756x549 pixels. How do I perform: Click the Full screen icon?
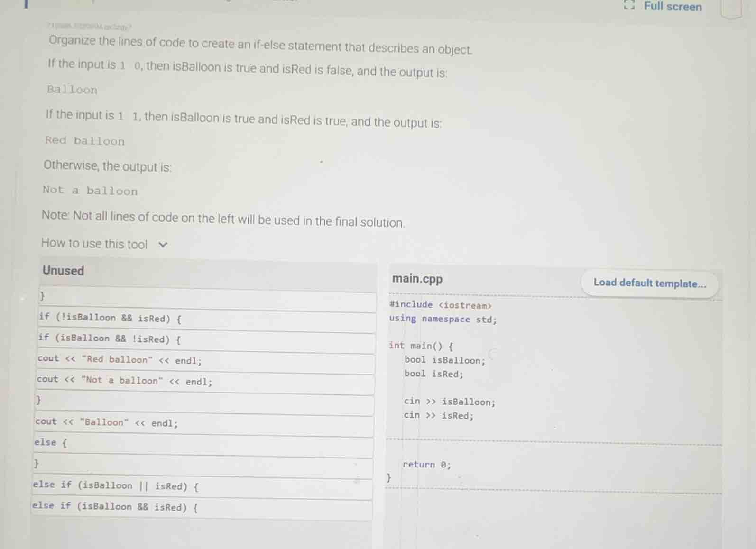coord(629,6)
